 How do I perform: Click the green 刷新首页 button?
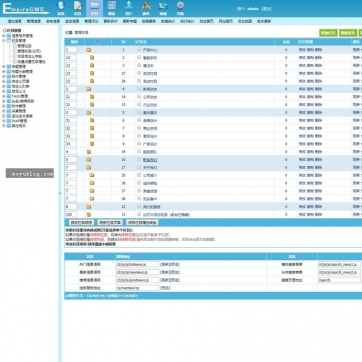pyautogui.click(x=348, y=33)
